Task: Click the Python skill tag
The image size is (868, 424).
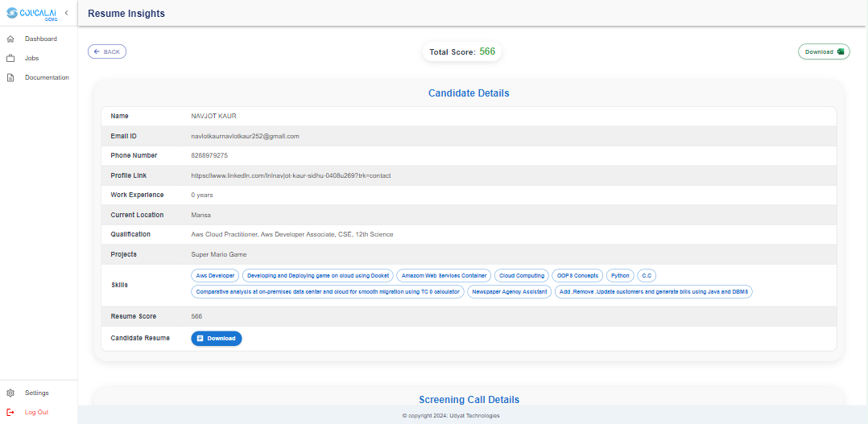Action: (x=619, y=275)
